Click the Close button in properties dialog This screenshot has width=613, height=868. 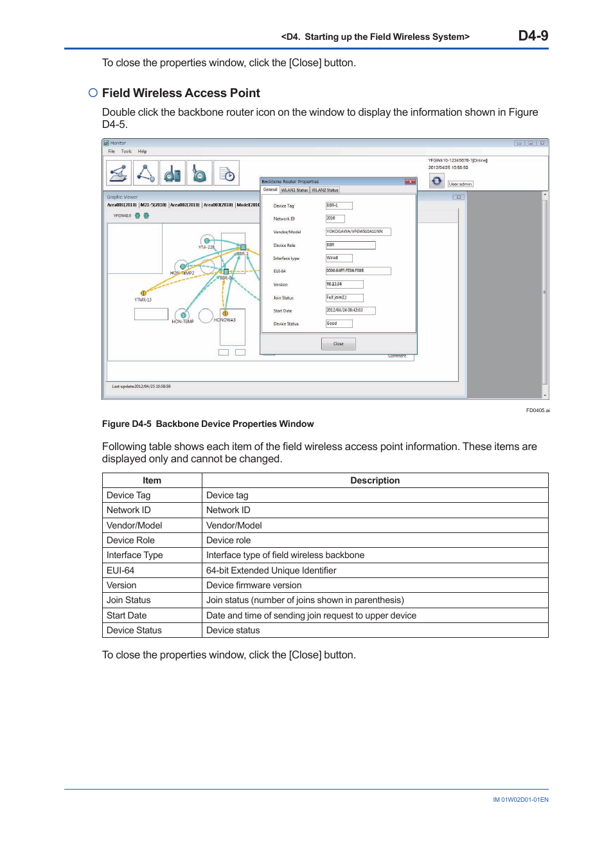pos(339,344)
